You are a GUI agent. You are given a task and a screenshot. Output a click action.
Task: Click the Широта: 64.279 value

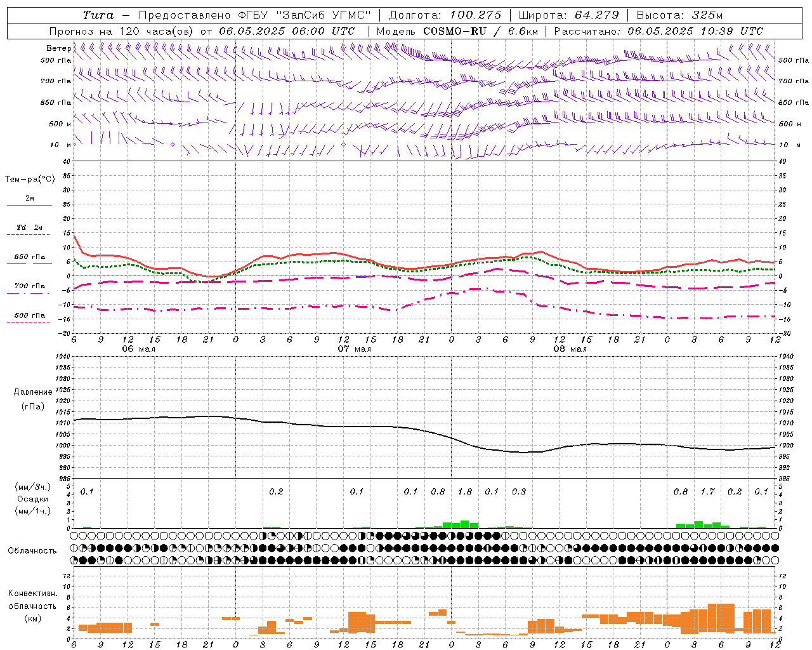[568, 15]
